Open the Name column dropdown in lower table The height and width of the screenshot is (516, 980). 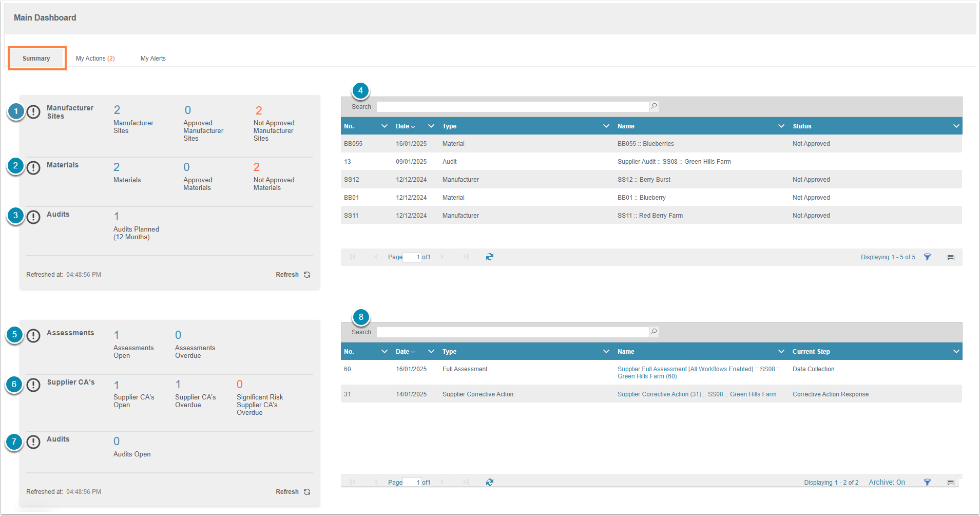[781, 352]
